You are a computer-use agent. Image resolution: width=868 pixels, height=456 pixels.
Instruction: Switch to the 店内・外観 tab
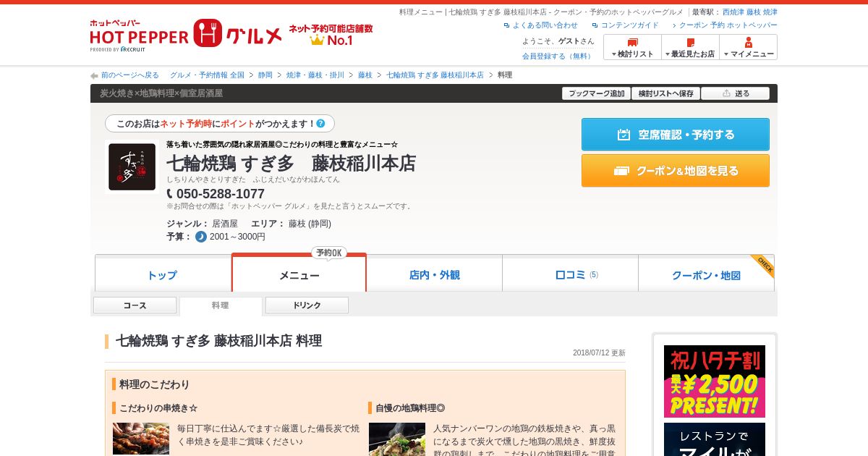click(x=434, y=274)
